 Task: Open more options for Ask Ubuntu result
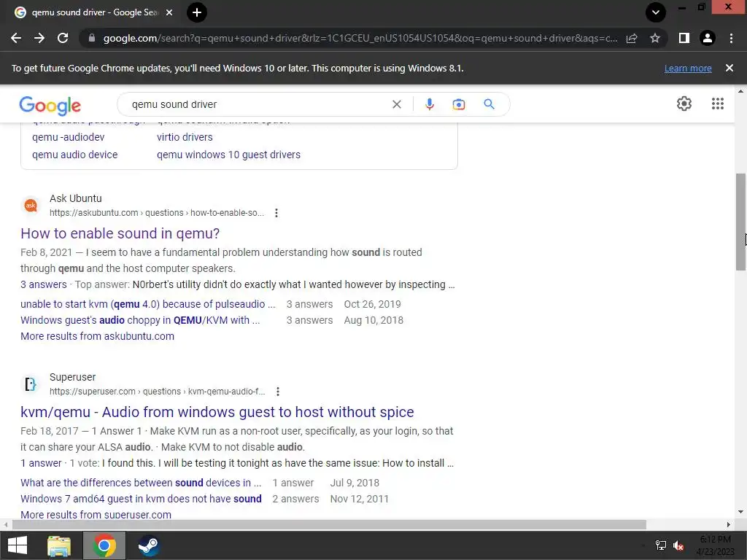276,213
